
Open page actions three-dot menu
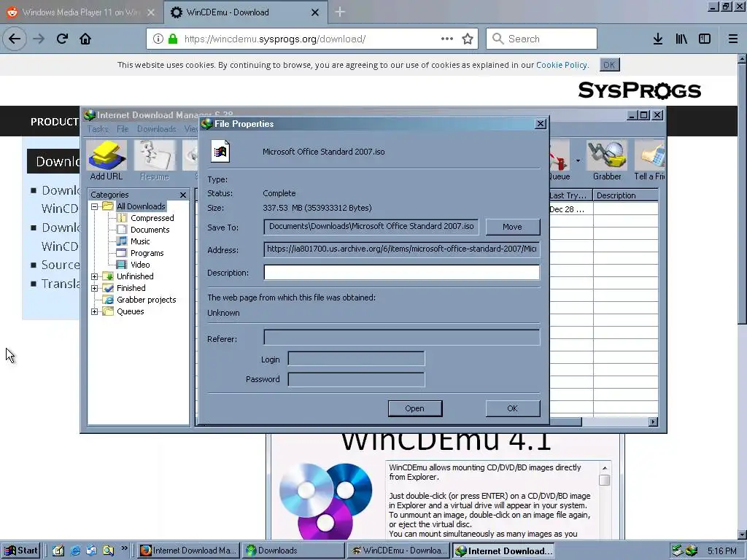tap(447, 39)
